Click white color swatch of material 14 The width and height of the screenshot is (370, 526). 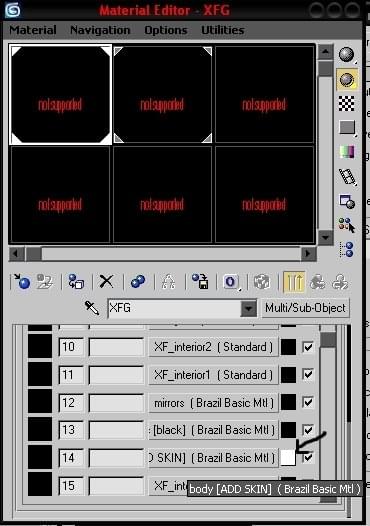288,458
